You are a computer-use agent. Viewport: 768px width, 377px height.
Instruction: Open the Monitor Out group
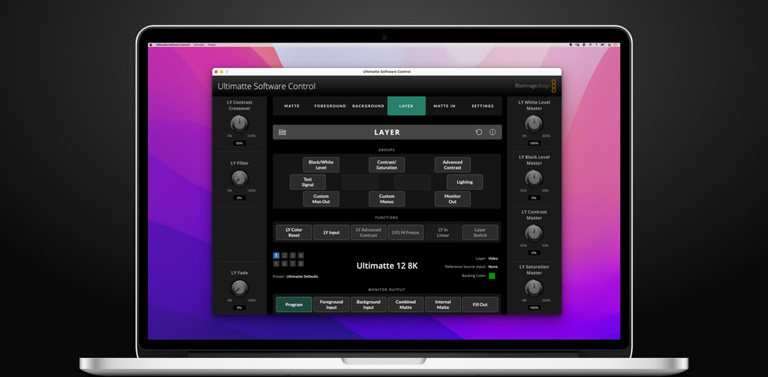[453, 199]
